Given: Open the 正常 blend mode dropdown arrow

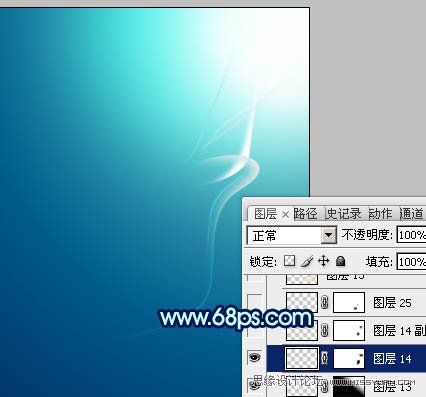Looking at the screenshot, I should (328, 235).
